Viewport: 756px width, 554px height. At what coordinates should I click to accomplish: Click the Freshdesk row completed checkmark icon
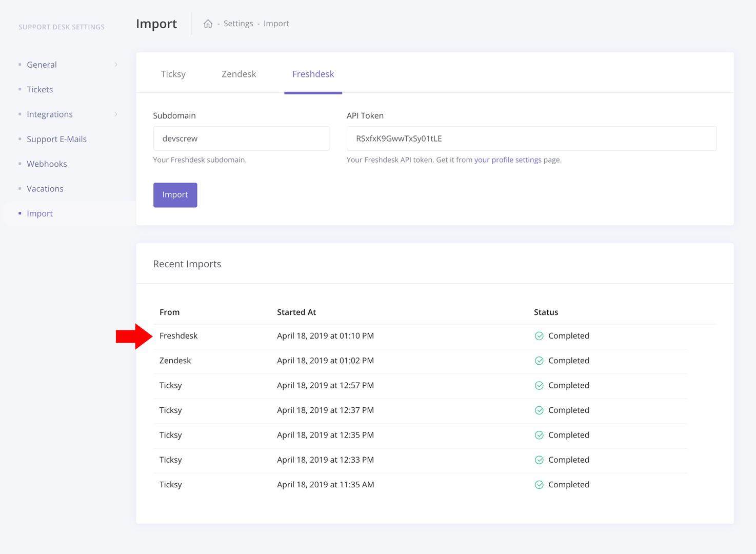click(x=539, y=336)
